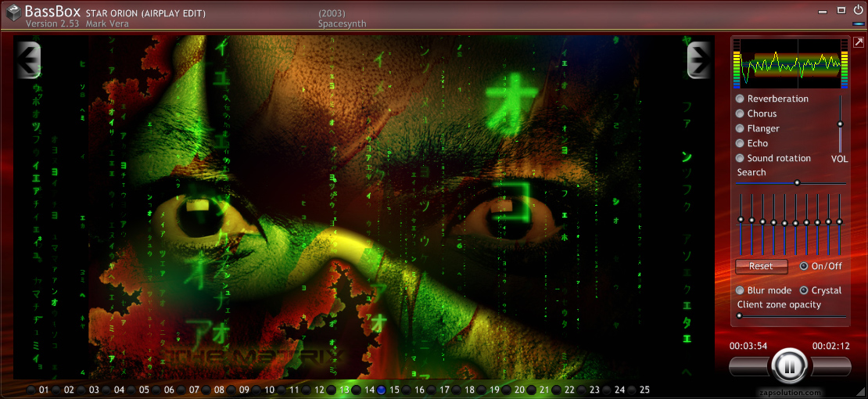Screen dimensions: 868x399
Task: Maximize the BassBox window
Action: click(841, 10)
